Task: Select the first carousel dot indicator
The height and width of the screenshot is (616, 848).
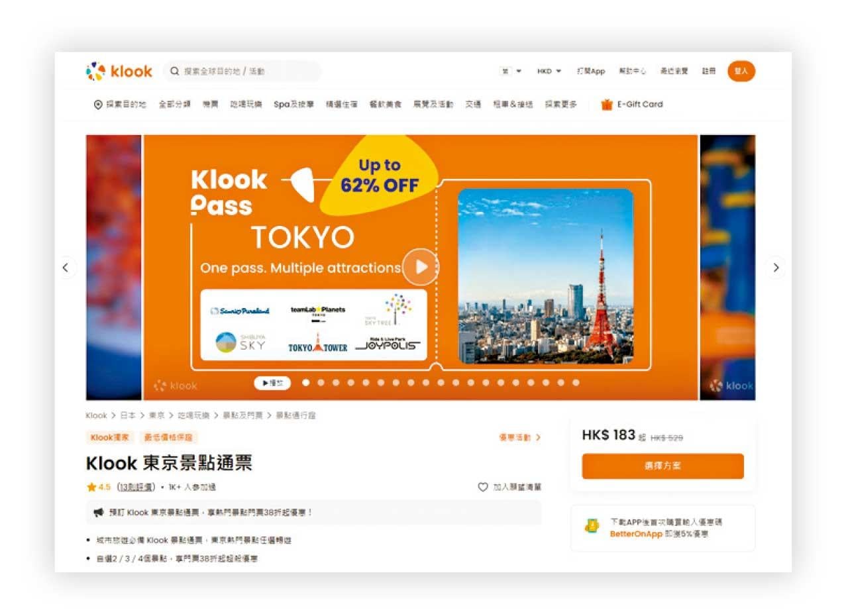Action: pyautogui.click(x=306, y=382)
